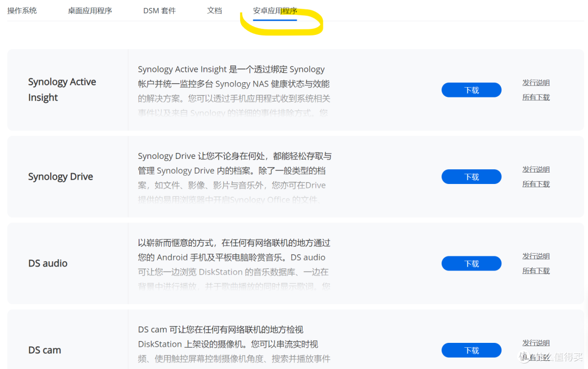Viewport: 588px width, 369px height.
Task: Download Synology Active Insight with 下载 button
Action: [x=471, y=90]
